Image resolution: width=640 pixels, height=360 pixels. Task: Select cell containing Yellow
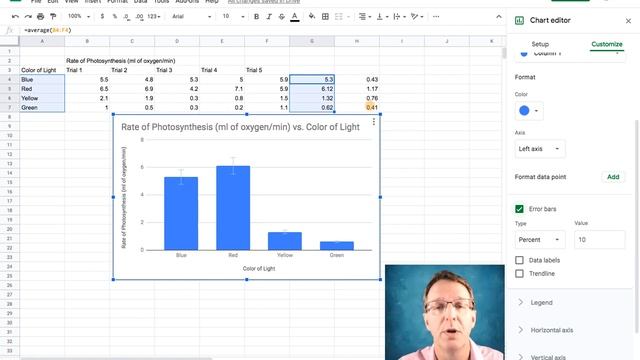pyautogui.click(x=42, y=98)
